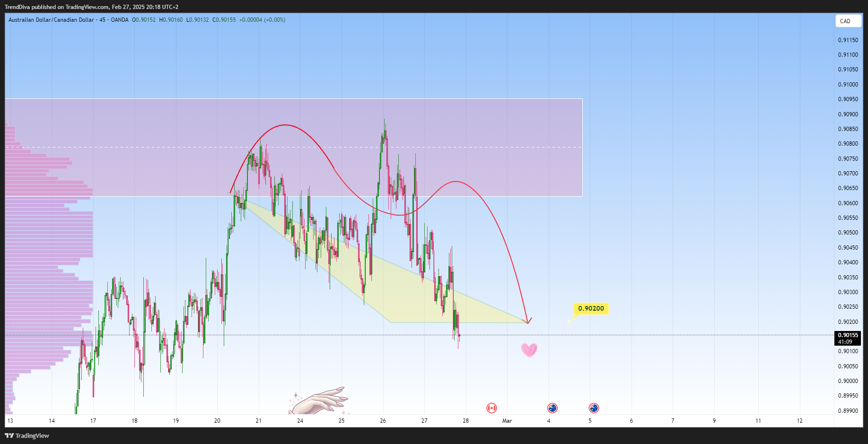Click the 0.90000 price axis label
Screen dimensions: 868x444
[848, 381]
